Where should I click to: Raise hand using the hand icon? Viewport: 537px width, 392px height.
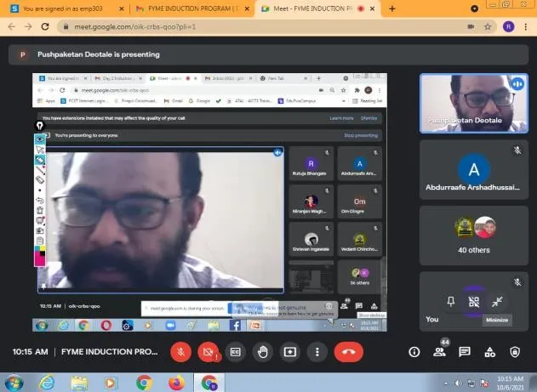(263, 352)
